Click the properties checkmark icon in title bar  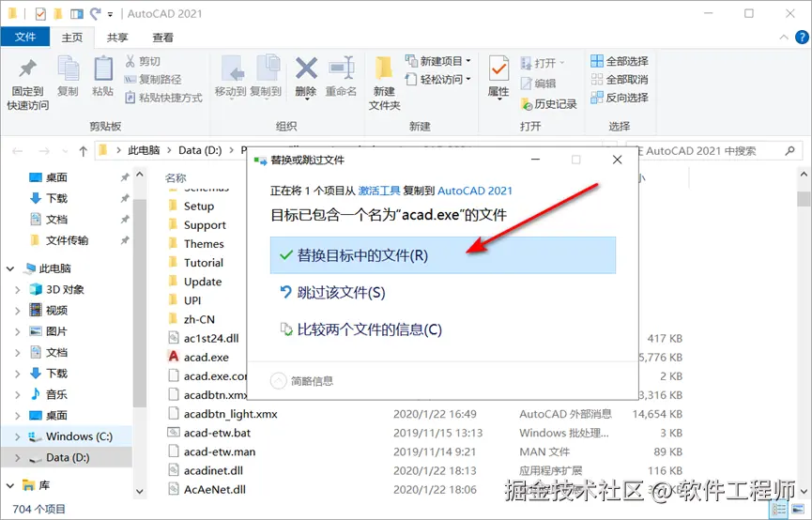(x=40, y=13)
